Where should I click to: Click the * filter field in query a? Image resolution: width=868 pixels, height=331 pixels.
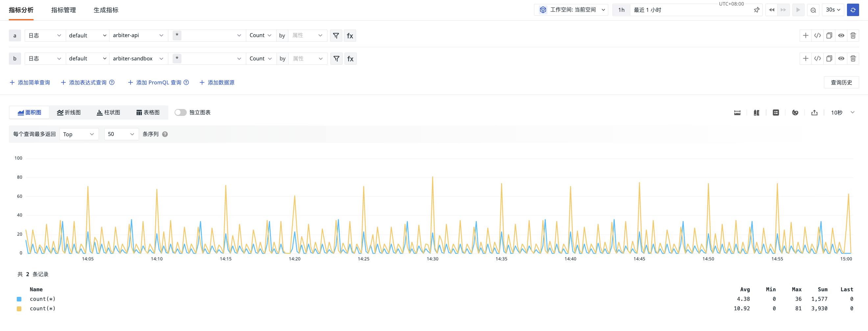click(206, 35)
